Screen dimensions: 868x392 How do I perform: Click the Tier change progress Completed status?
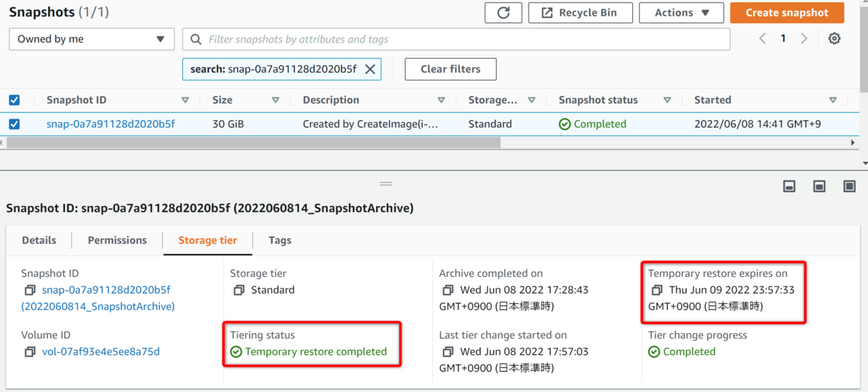(682, 351)
